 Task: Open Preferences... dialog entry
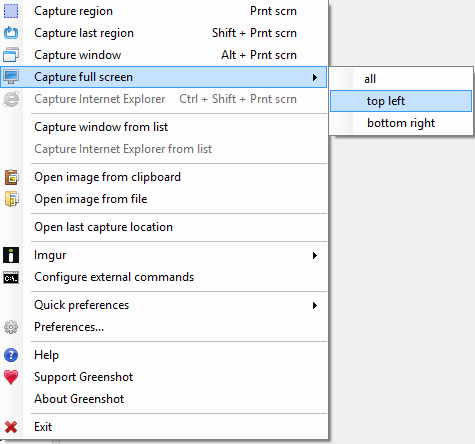coord(163,327)
